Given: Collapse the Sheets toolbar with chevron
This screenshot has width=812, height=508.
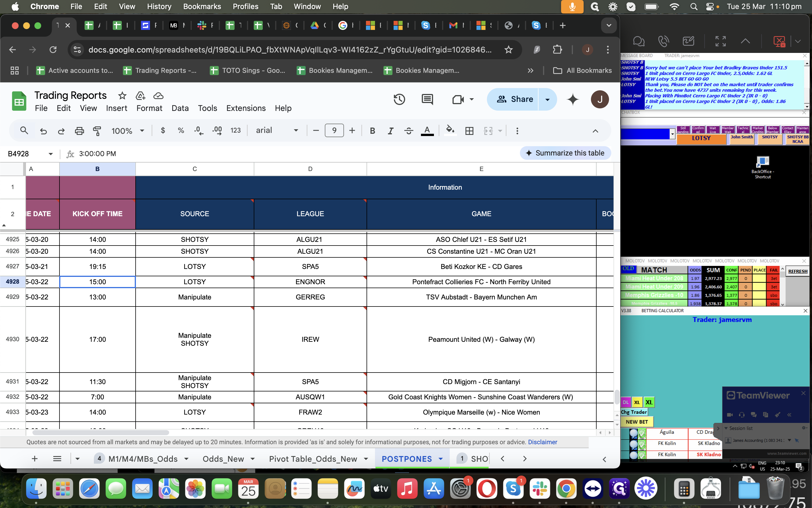Looking at the screenshot, I should (x=595, y=131).
